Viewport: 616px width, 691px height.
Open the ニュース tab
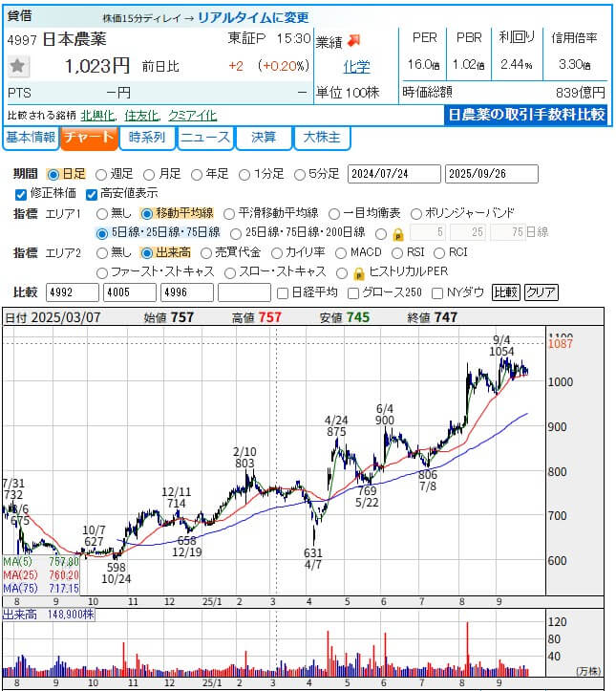[205, 138]
